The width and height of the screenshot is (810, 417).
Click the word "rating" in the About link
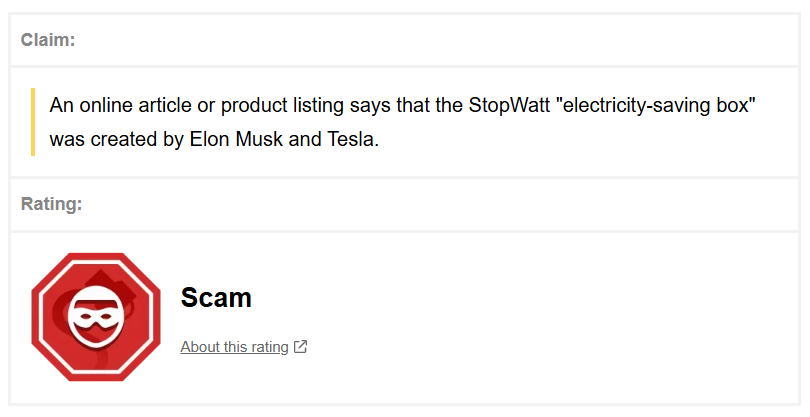coord(268,347)
